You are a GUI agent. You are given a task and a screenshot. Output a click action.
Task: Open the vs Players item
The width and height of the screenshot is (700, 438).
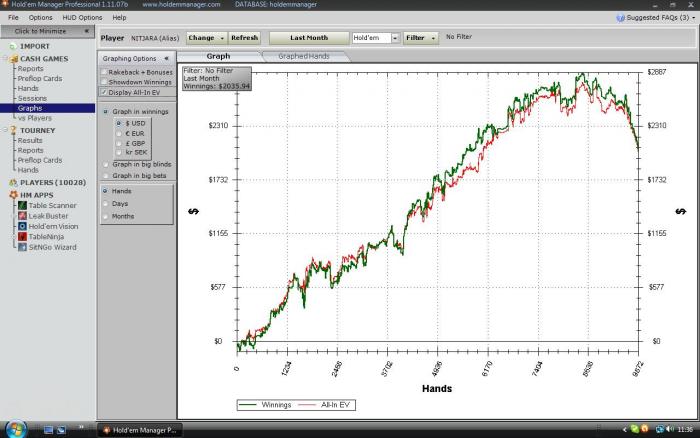click(x=35, y=118)
